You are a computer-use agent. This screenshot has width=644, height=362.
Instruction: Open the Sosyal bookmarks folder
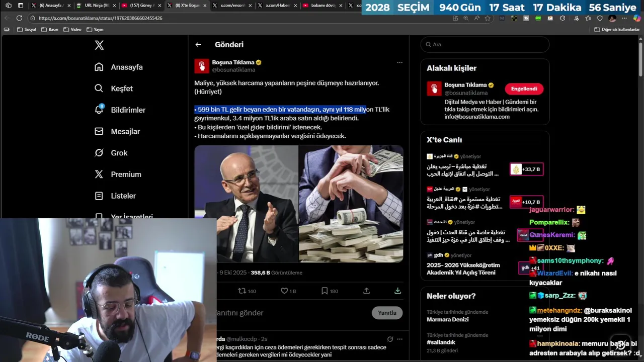[27, 30]
